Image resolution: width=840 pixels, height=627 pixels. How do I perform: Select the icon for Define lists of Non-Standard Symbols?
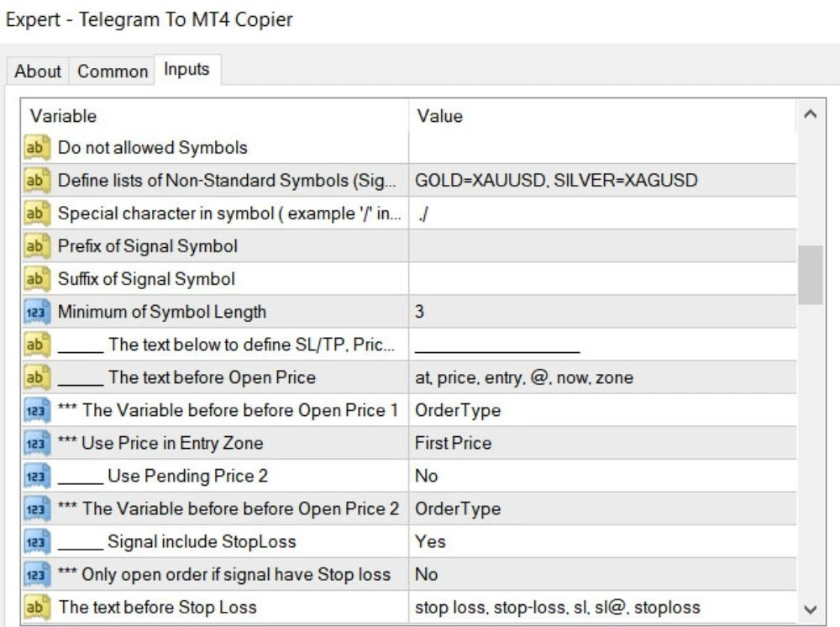click(x=36, y=181)
